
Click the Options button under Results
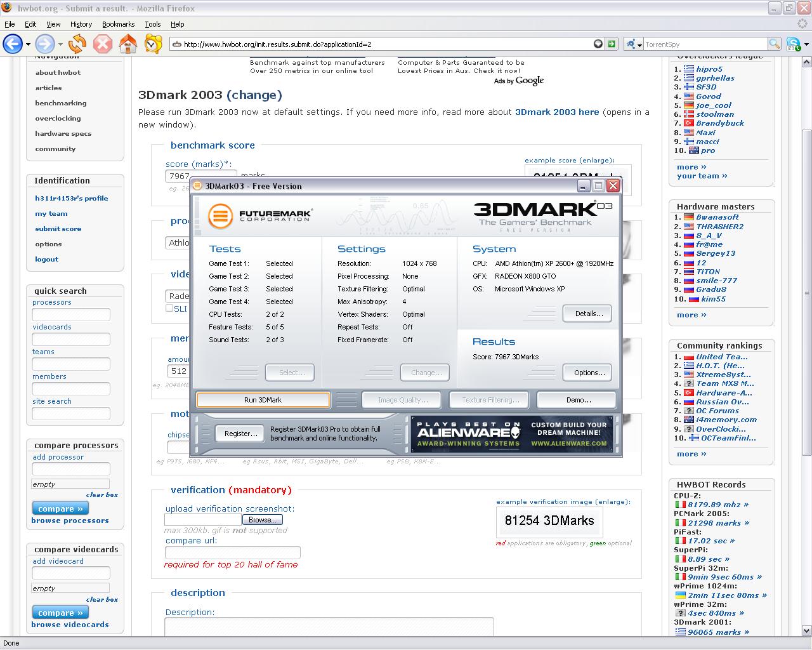[589, 373]
